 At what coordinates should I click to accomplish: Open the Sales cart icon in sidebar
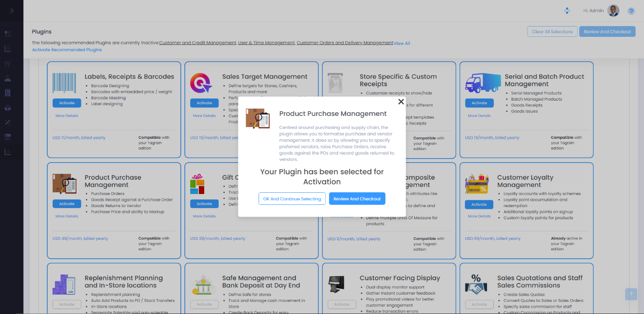[x=7, y=63]
